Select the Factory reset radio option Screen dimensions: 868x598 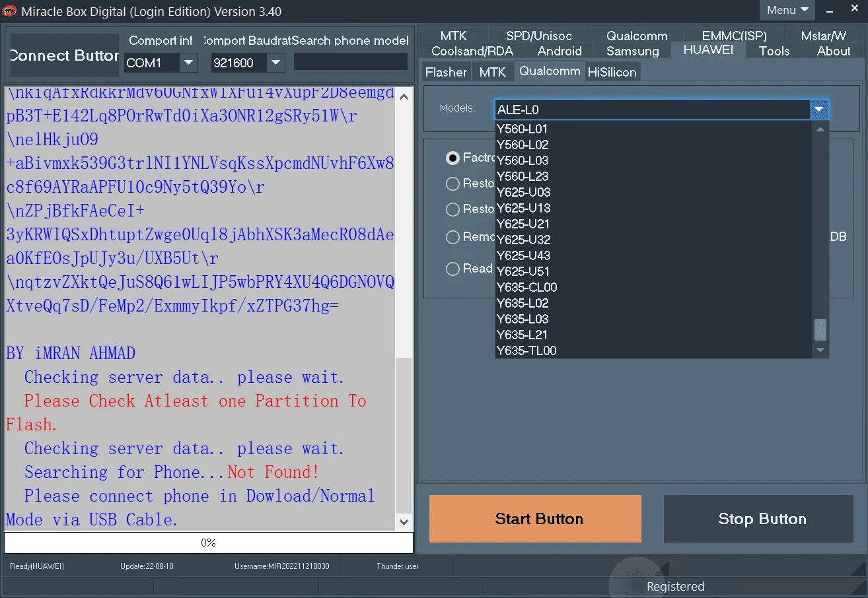click(452, 158)
